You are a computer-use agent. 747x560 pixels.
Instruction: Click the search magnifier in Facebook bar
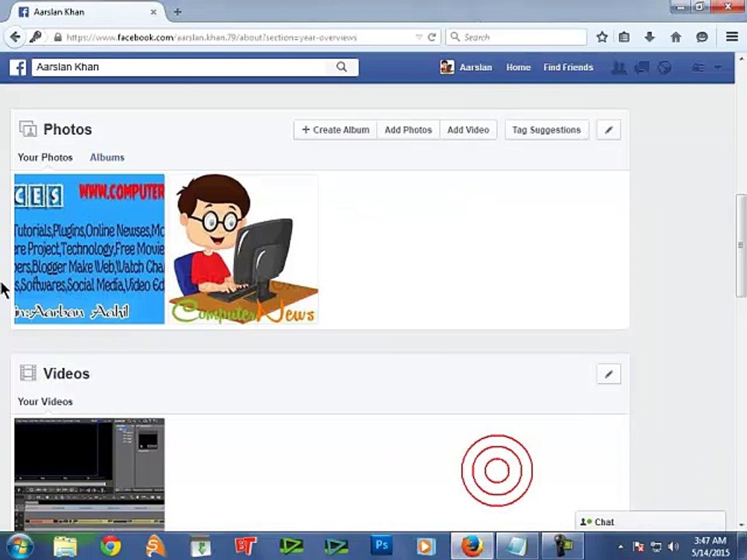(x=342, y=67)
